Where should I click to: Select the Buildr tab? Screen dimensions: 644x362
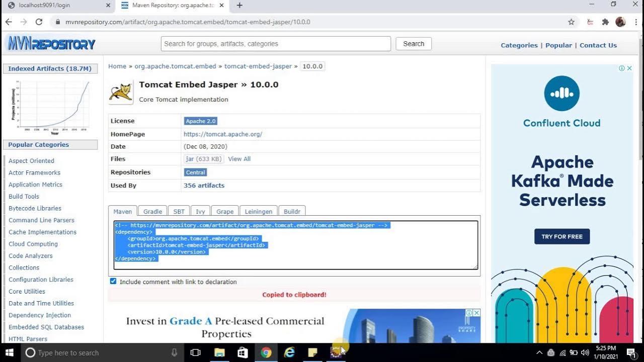pyautogui.click(x=292, y=212)
